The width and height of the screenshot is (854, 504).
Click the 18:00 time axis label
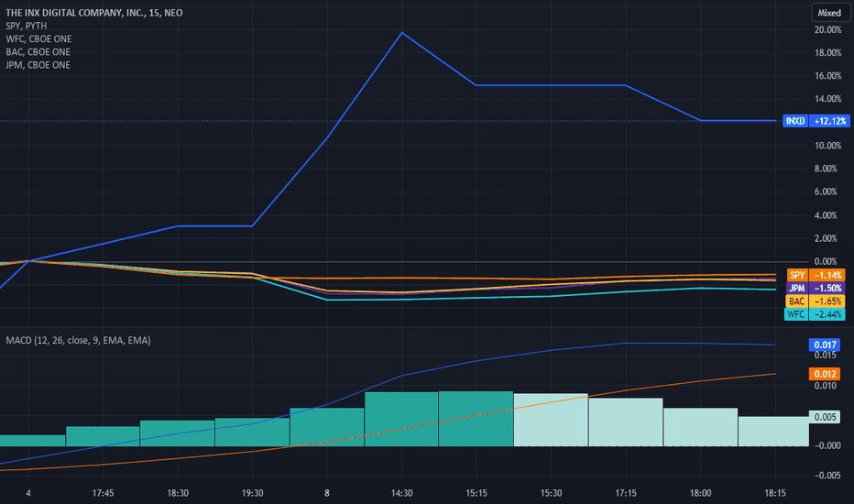700,493
